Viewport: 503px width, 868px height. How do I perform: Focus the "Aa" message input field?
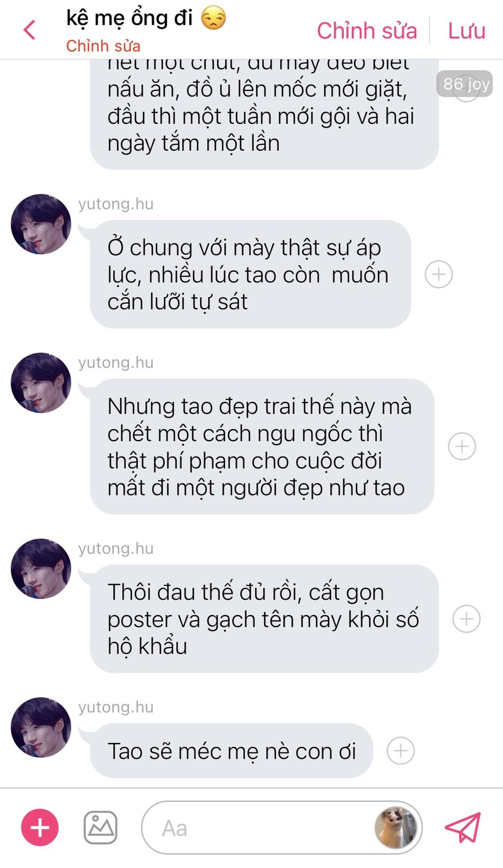click(281, 828)
